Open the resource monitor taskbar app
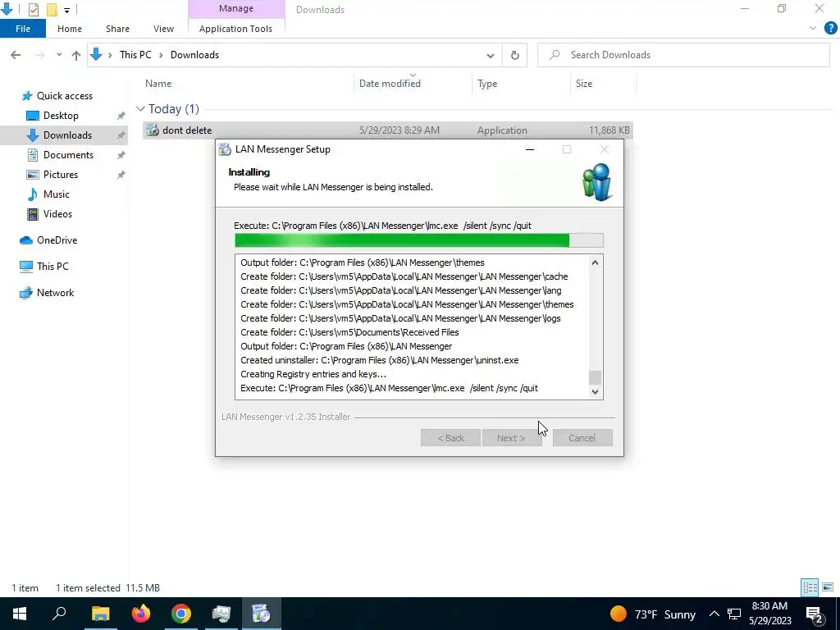 (221, 614)
